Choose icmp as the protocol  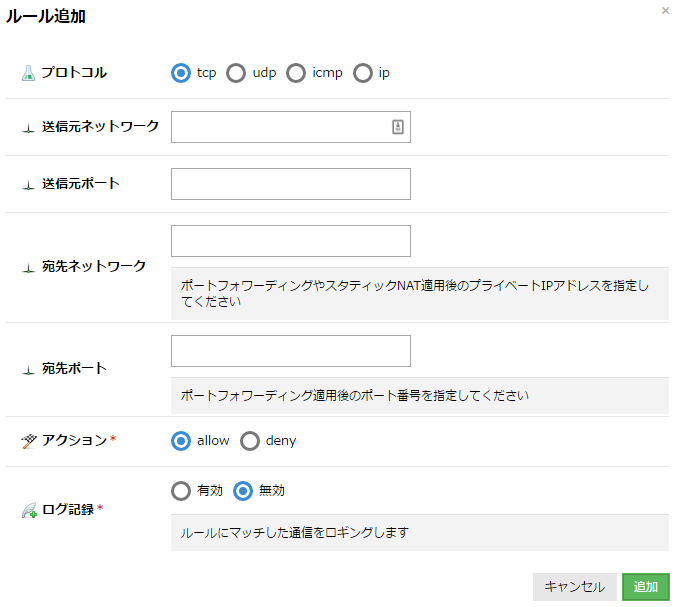(x=296, y=73)
